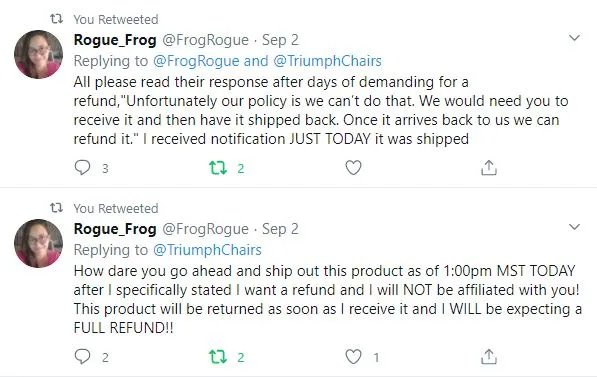Click the heart icon on the second tweet
The height and width of the screenshot is (377, 597).
click(353, 356)
